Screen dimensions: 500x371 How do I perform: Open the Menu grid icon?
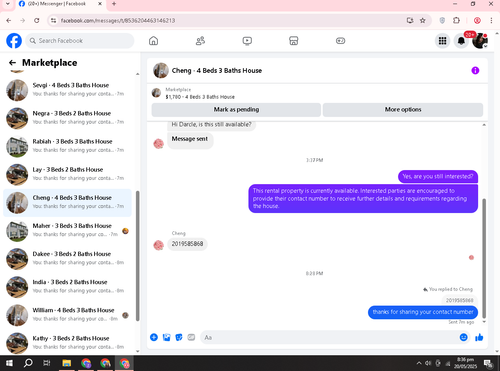pos(442,41)
